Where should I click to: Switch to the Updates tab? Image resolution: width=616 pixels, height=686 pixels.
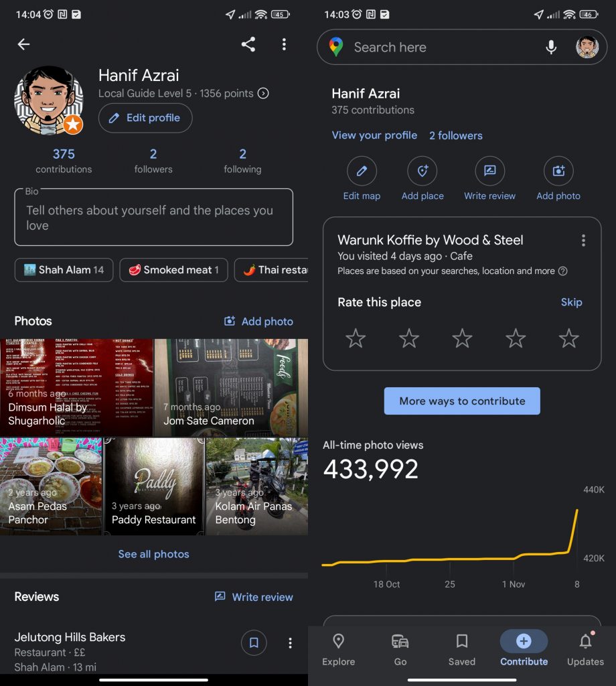(x=585, y=650)
